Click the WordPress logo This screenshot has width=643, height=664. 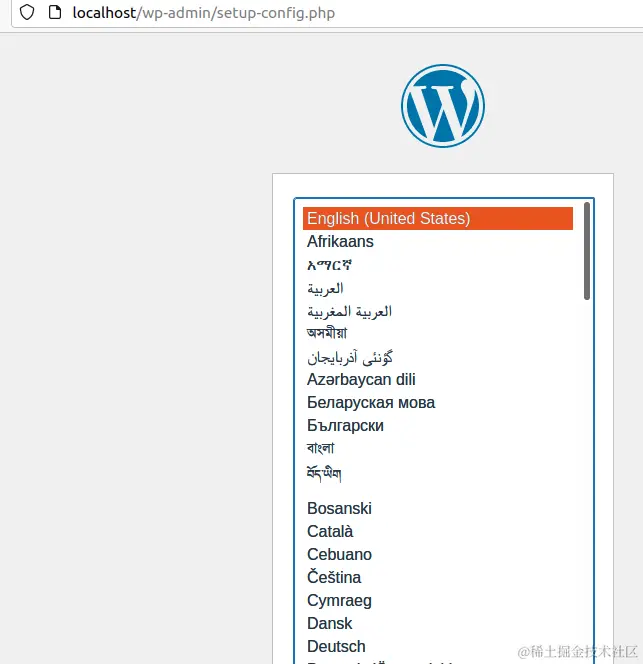point(443,106)
